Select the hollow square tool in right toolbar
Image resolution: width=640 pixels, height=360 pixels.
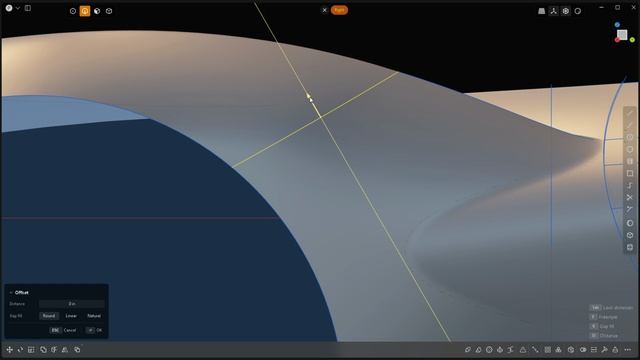(630, 173)
